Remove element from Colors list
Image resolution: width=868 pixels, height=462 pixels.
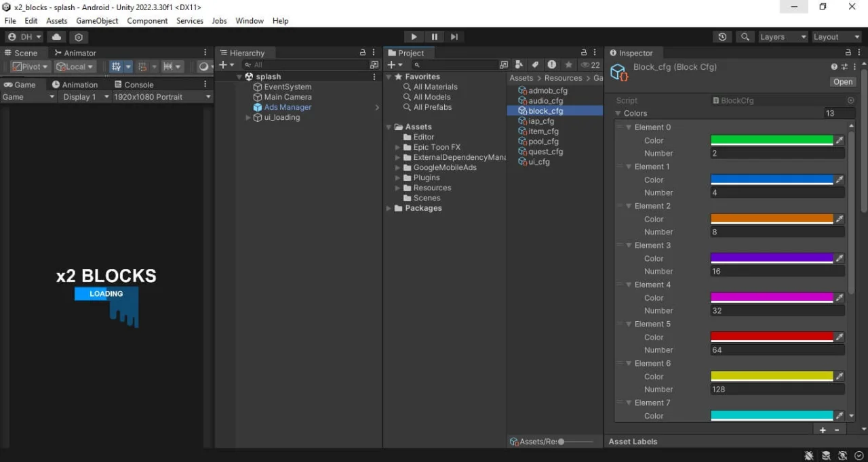point(837,430)
